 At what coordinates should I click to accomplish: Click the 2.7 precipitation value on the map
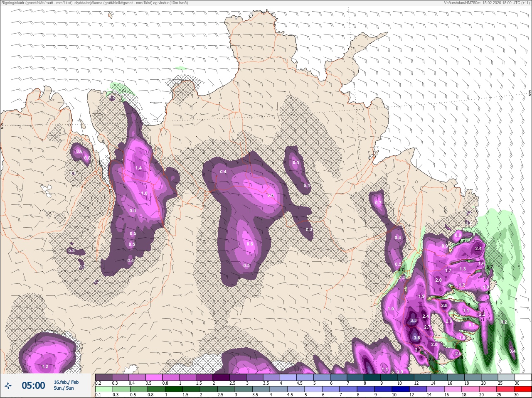tap(427, 327)
